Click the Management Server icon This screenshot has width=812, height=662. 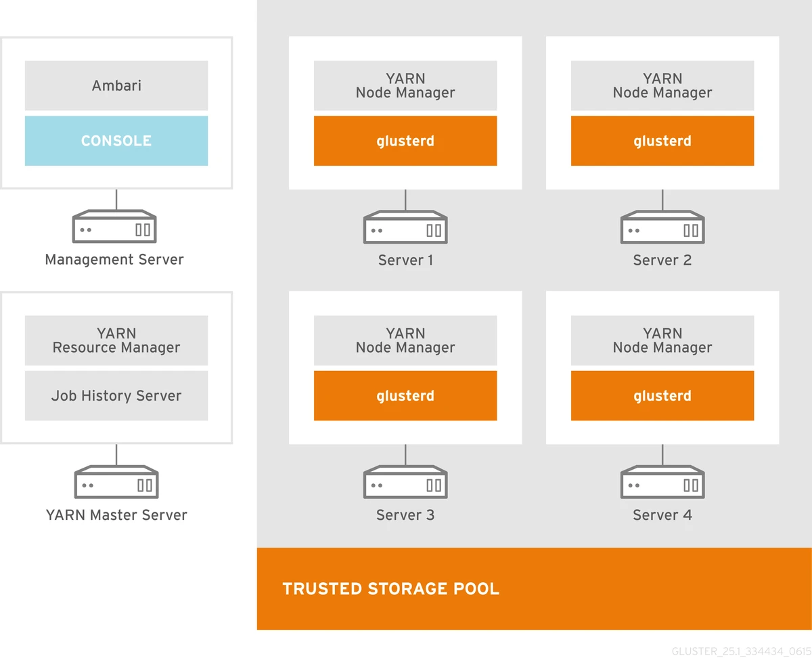point(114,227)
